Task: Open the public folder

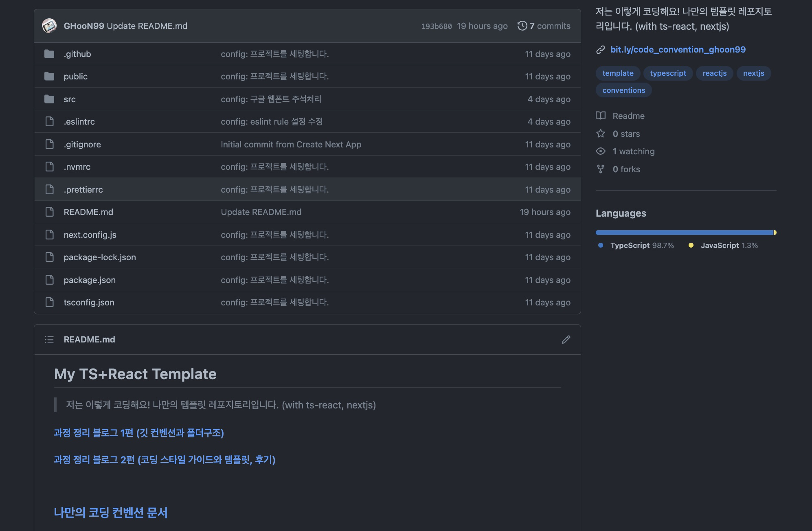Action: 75,76
